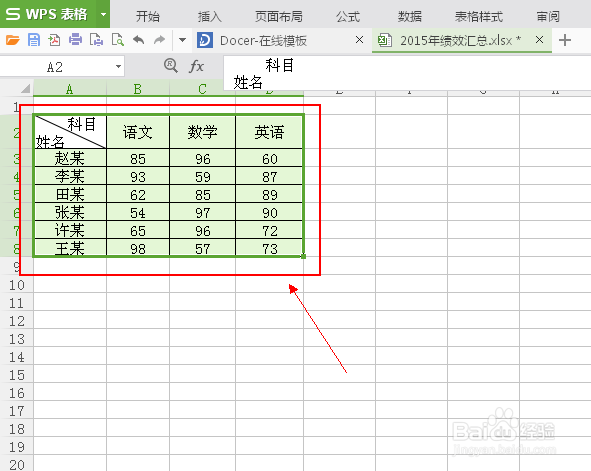The width and height of the screenshot is (591, 471).
Task: Select 田某's 语文 score 62
Action: click(x=138, y=194)
